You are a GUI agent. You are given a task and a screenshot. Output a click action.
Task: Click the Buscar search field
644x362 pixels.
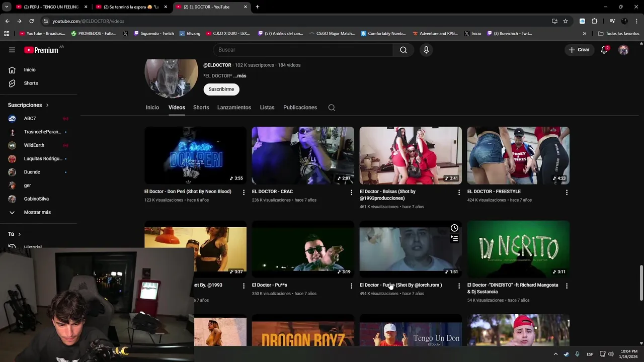click(303, 50)
